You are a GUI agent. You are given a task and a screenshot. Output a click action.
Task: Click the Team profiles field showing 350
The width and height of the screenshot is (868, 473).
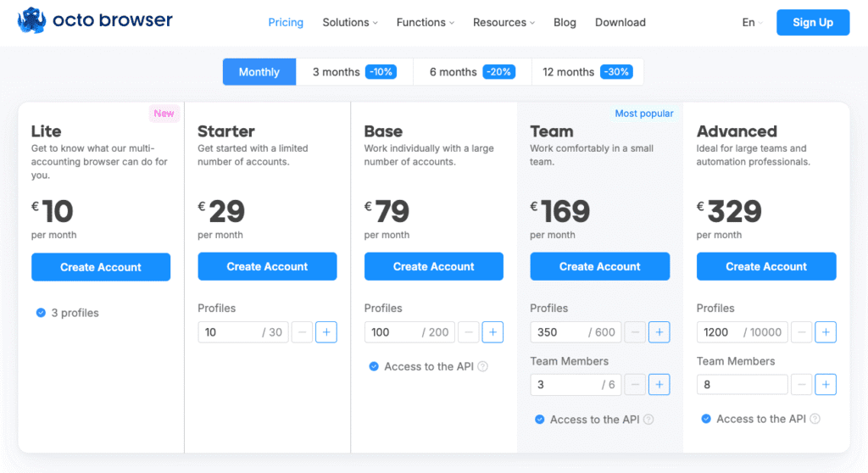576,332
